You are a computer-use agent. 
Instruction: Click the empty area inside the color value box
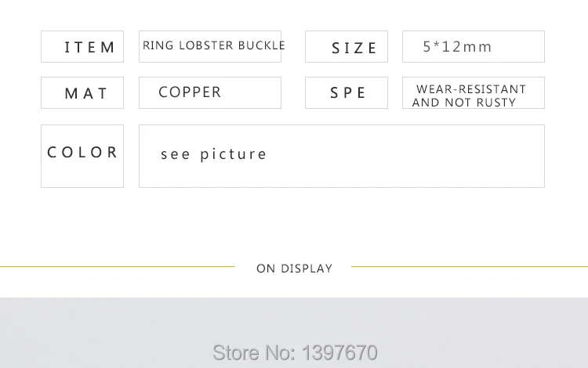pos(405,156)
